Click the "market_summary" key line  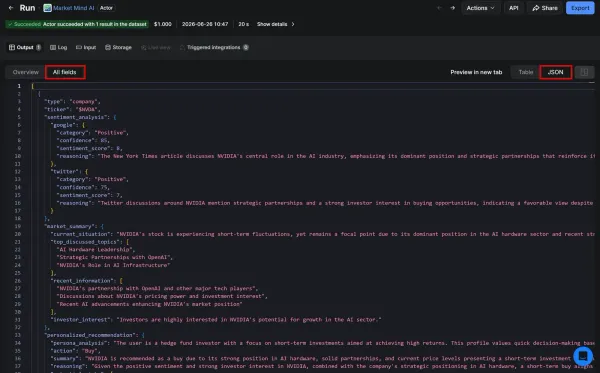pos(74,226)
